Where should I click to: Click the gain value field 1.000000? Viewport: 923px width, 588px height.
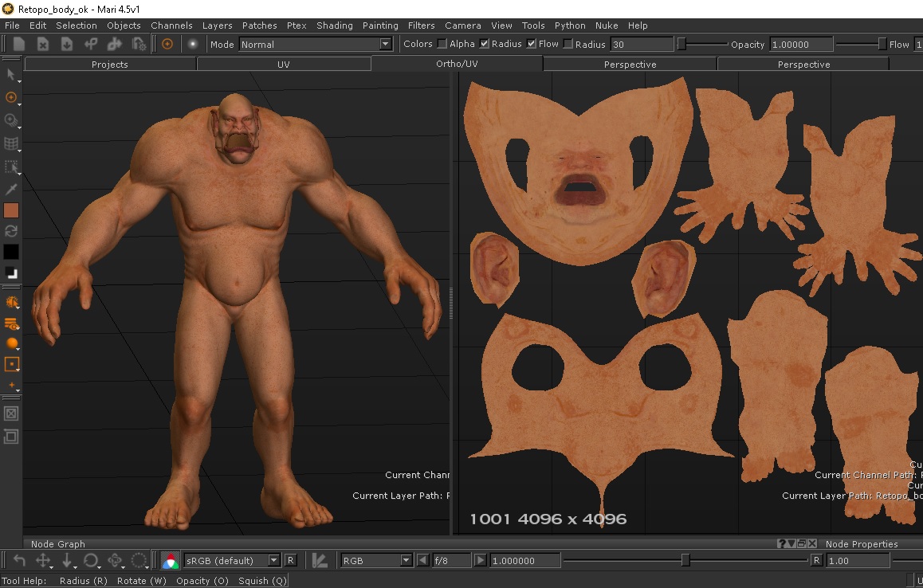524,560
